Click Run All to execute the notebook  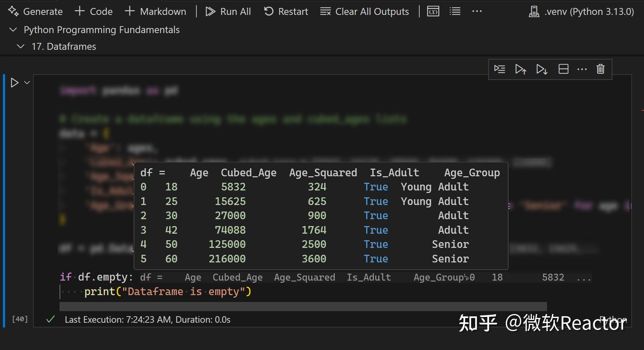(228, 11)
